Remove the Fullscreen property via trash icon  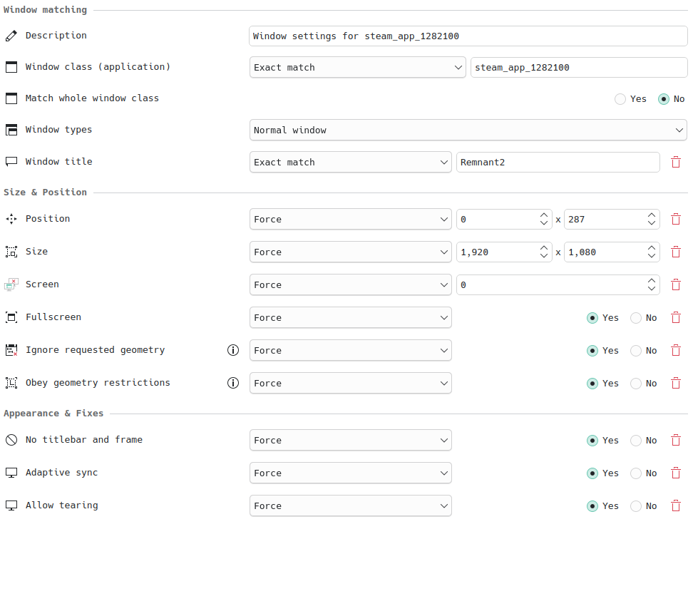pos(676,318)
